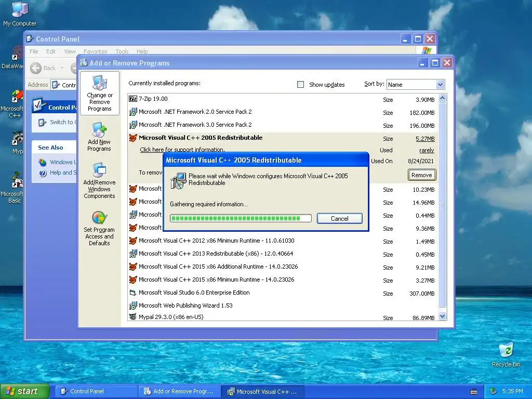Viewport: 532px width, 399px height.
Task: Select Visual C++ 2013 Redistributable (x86) row
Action: [283, 254]
